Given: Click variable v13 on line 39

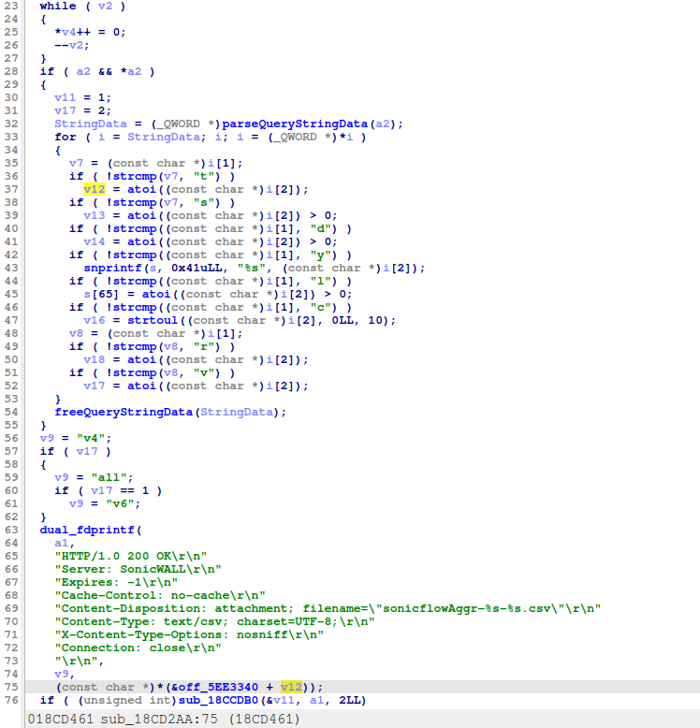Looking at the screenshot, I should coord(94,215).
